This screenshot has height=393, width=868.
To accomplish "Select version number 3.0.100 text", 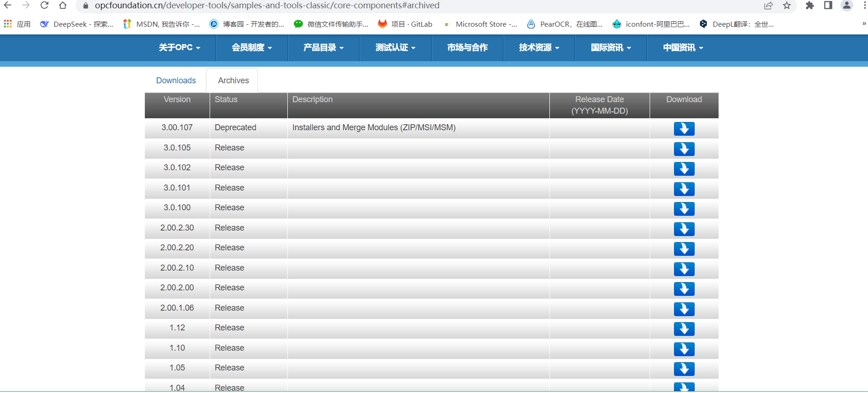I will tap(177, 208).
